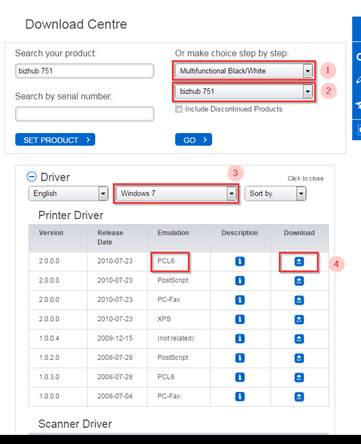The image size is (361, 444).
Task: Download the PC-Fax 1.0.0.0 driver
Action: click(x=299, y=397)
